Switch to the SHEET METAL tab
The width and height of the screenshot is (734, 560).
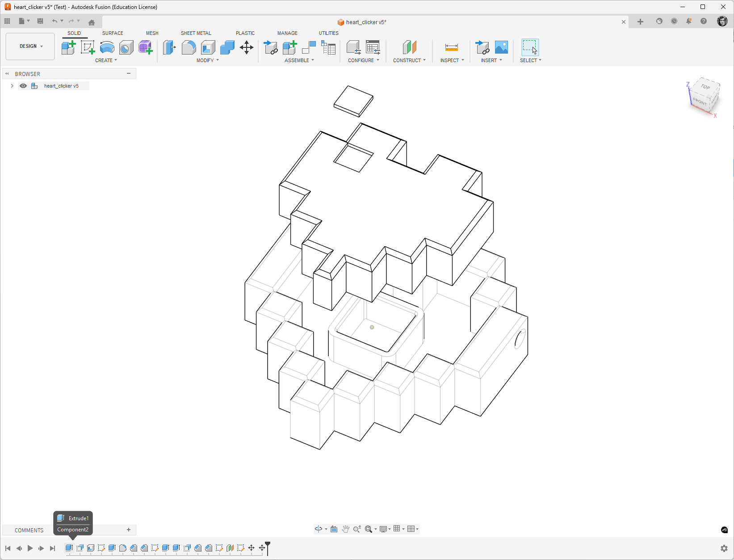coord(196,33)
